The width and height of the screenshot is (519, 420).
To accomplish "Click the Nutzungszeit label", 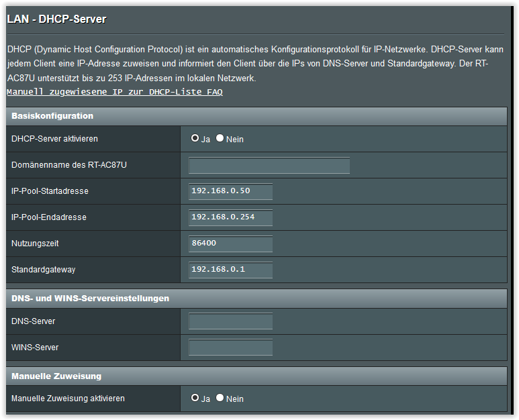I will pos(35,244).
